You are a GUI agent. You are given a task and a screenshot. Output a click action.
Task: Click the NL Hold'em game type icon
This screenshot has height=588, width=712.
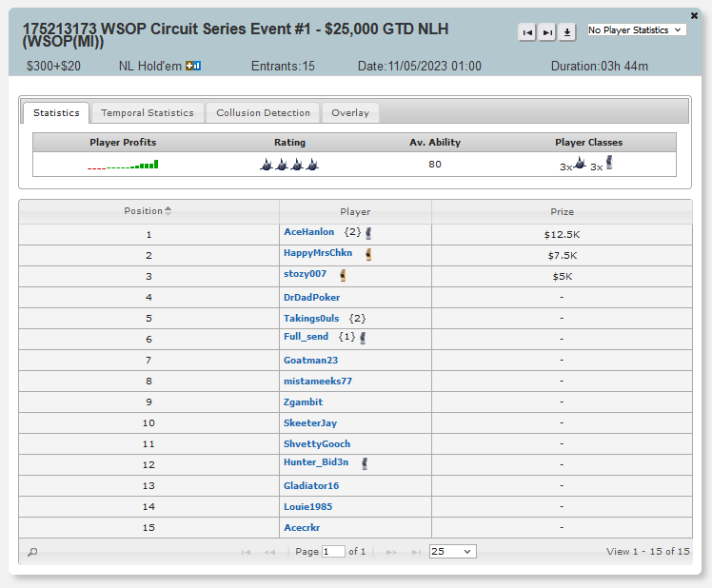pyautogui.click(x=193, y=66)
